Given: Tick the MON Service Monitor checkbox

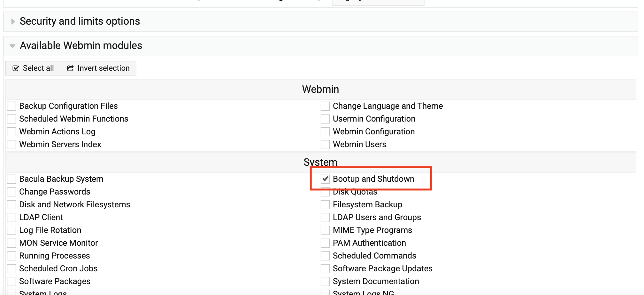Looking at the screenshot, I should point(11,243).
